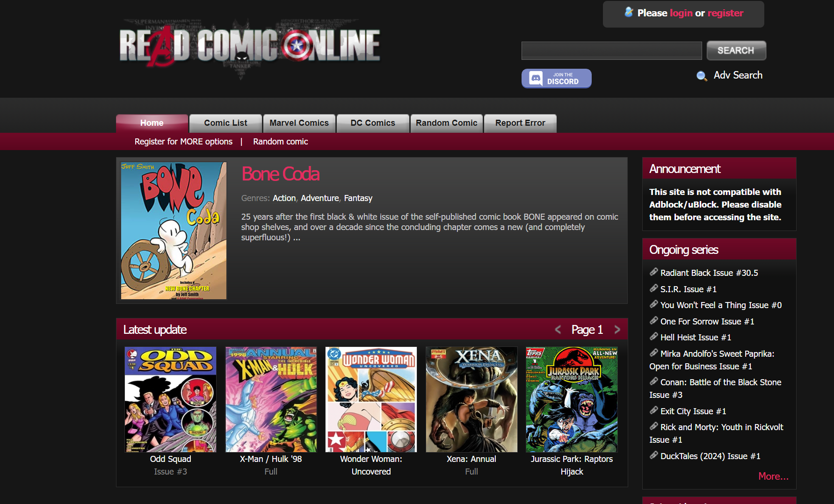Open Exit City Issue #1
This screenshot has height=504, width=834.
coord(693,411)
